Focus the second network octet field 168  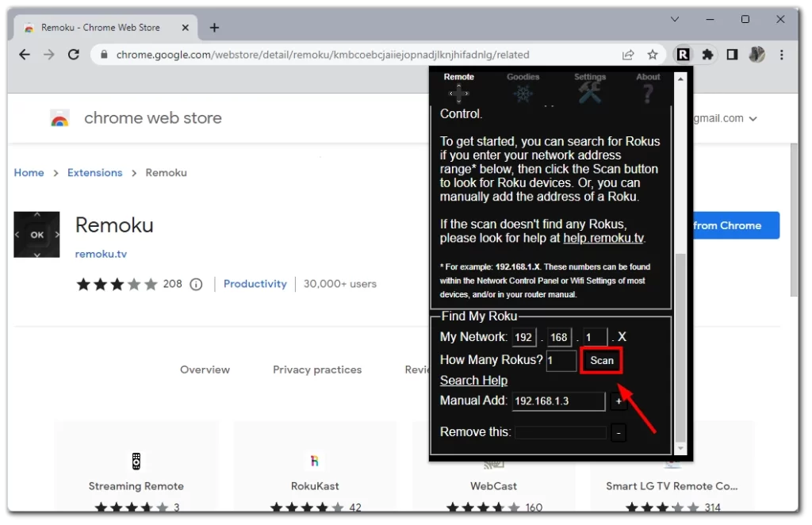click(x=559, y=338)
